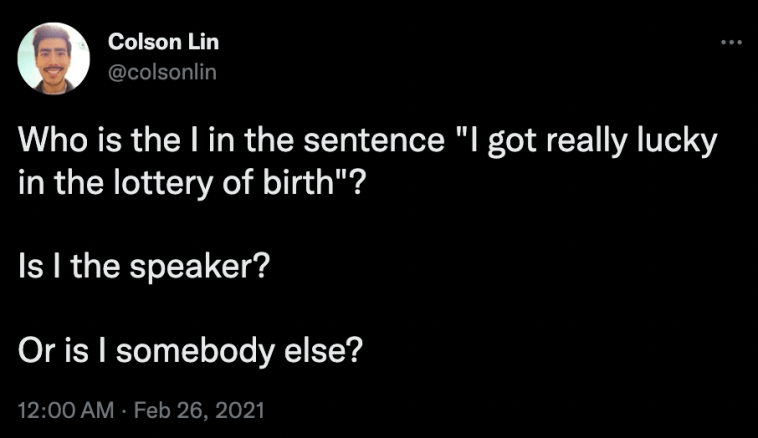The height and width of the screenshot is (438, 758).
Task: Click Colson Lin's profile avatar photo
Action: 54,58
